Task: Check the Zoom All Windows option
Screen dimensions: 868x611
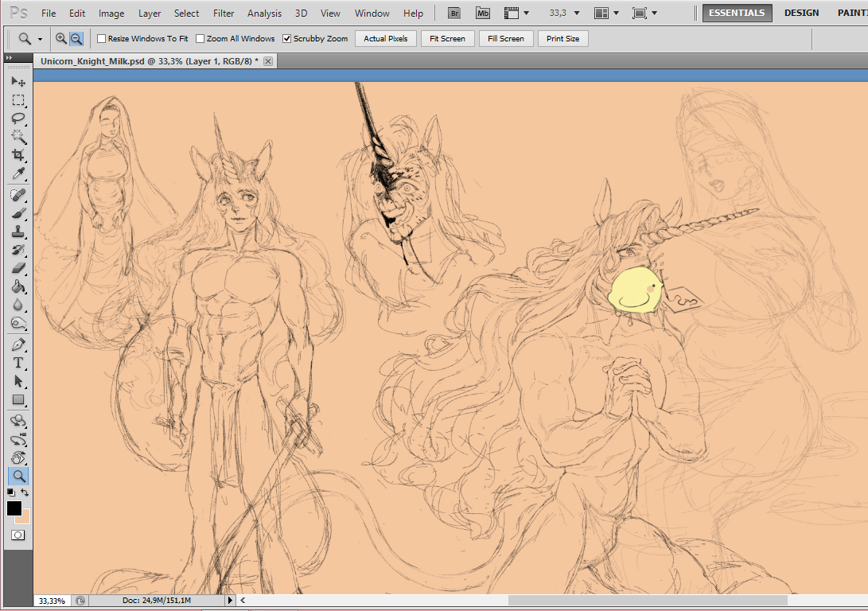Action: (x=200, y=39)
